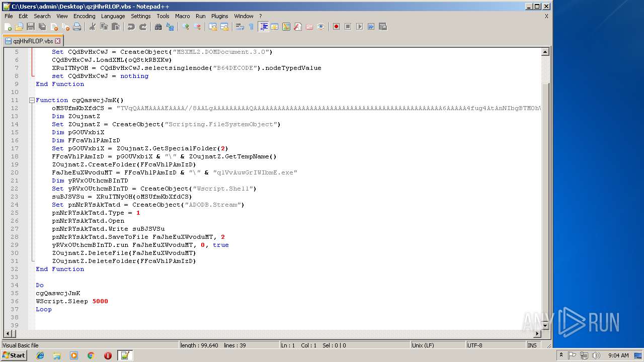Open Find with the binoculars icon

point(158,27)
